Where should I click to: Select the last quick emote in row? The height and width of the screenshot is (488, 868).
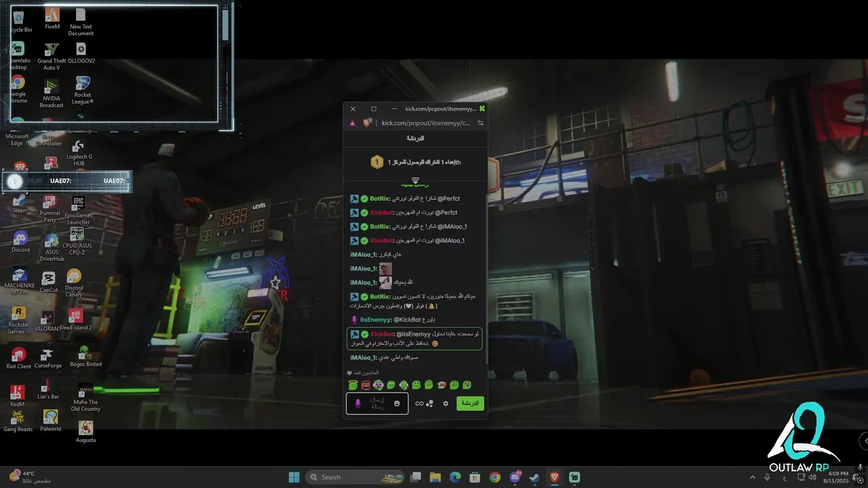coord(467,385)
